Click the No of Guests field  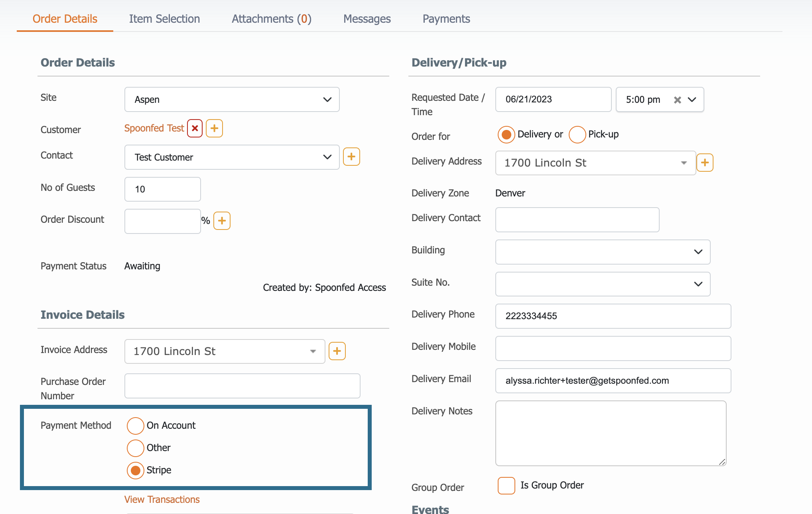point(162,189)
